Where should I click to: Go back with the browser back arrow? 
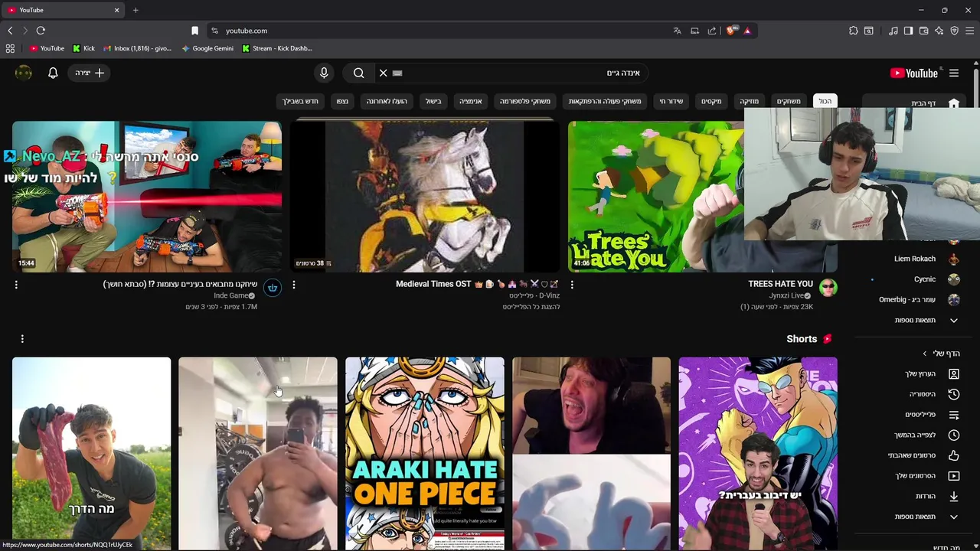(x=10, y=31)
